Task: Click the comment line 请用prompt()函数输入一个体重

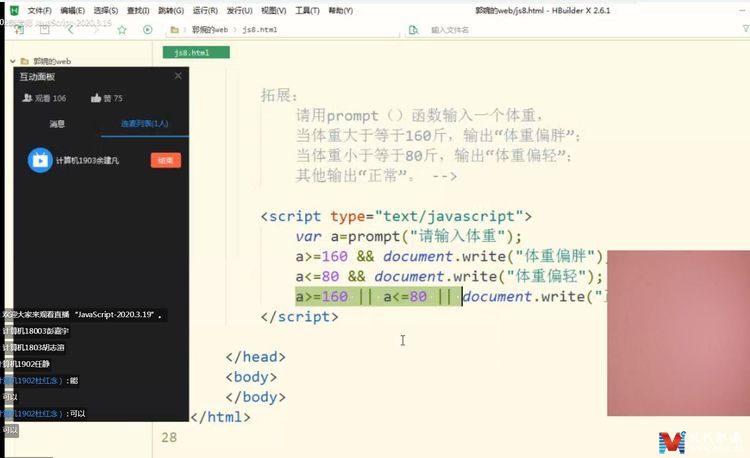Action: pos(419,115)
